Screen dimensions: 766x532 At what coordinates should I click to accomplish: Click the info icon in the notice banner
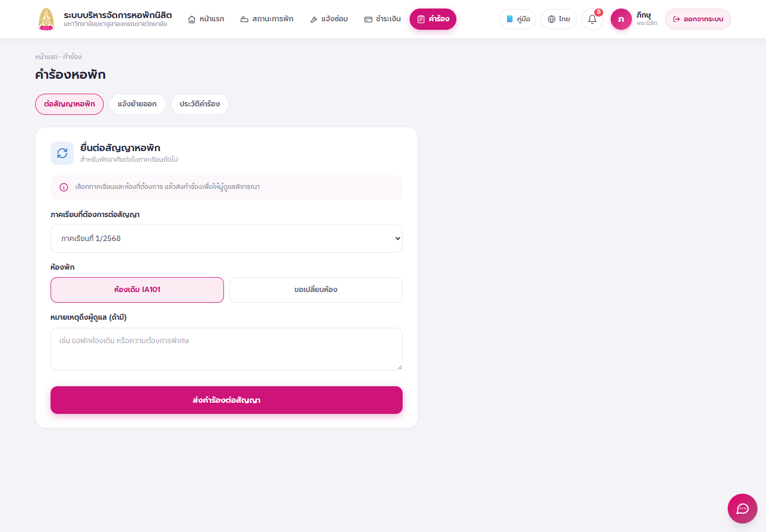(x=64, y=187)
